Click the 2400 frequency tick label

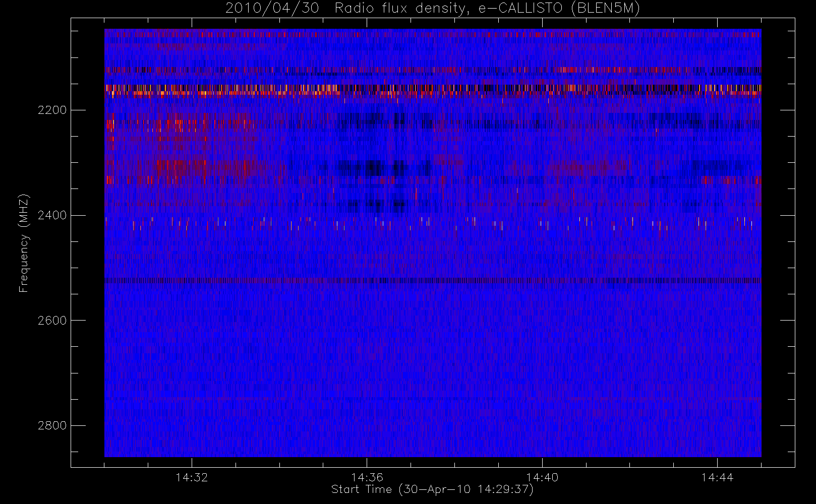point(52,216)
